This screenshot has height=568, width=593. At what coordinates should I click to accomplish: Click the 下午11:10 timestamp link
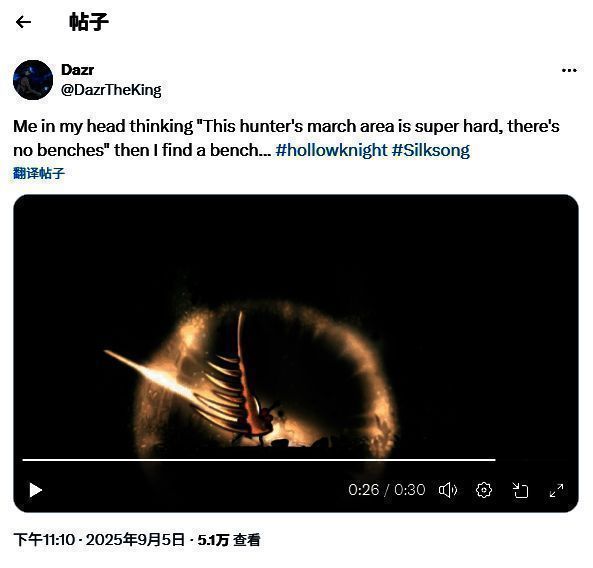(x=44, y=540)
